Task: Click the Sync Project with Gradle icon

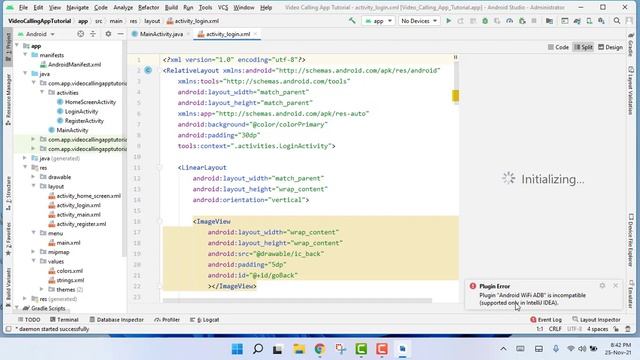Action: coord(577,21)
